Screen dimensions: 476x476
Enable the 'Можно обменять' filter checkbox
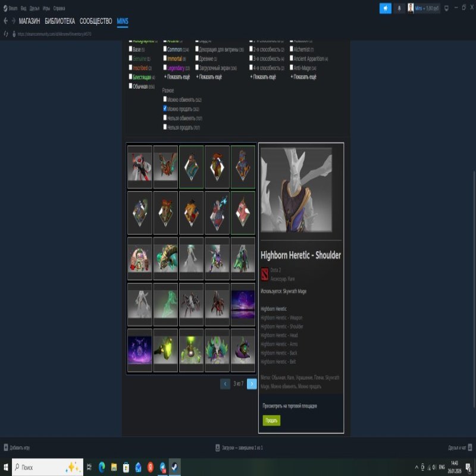(x=165, y=99)
